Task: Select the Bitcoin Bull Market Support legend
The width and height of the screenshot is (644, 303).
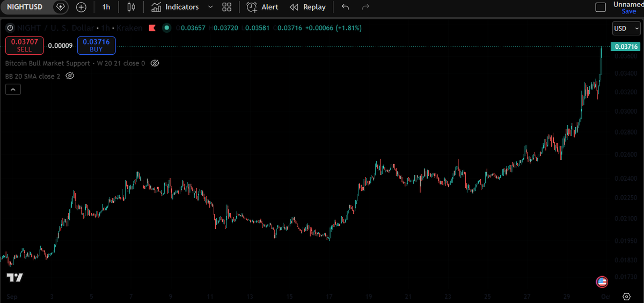Action: [75, 63]
